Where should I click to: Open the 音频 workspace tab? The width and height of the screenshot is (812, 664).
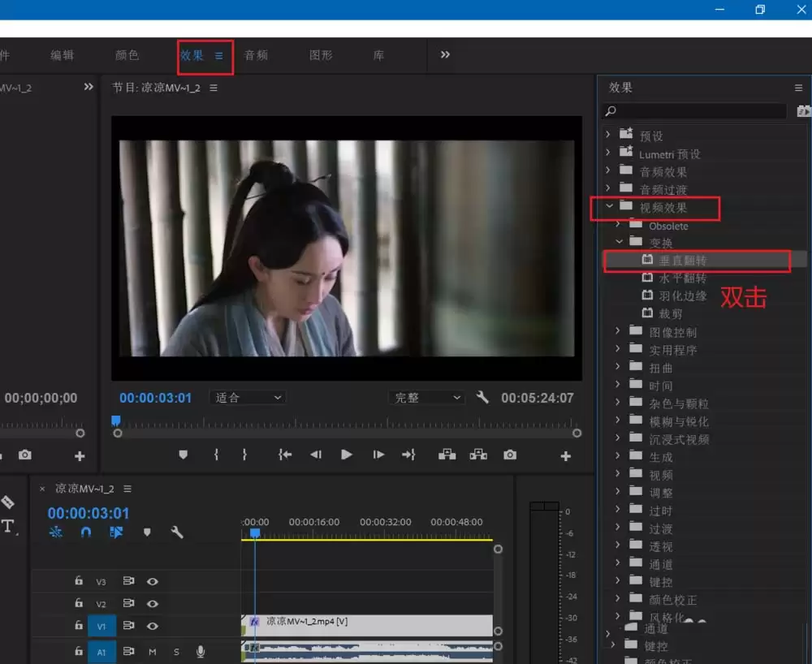[256, 55]
